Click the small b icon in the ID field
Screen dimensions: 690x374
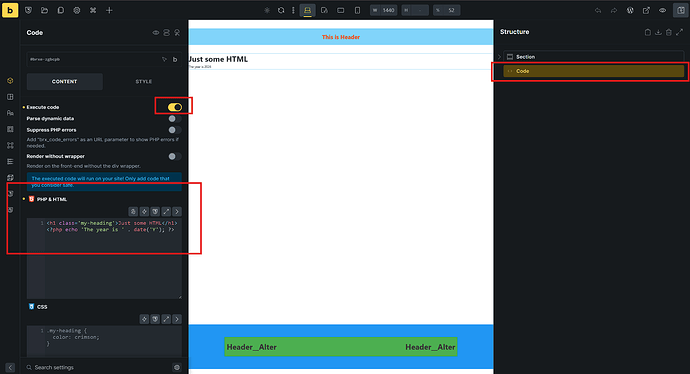tap(175, 59)
